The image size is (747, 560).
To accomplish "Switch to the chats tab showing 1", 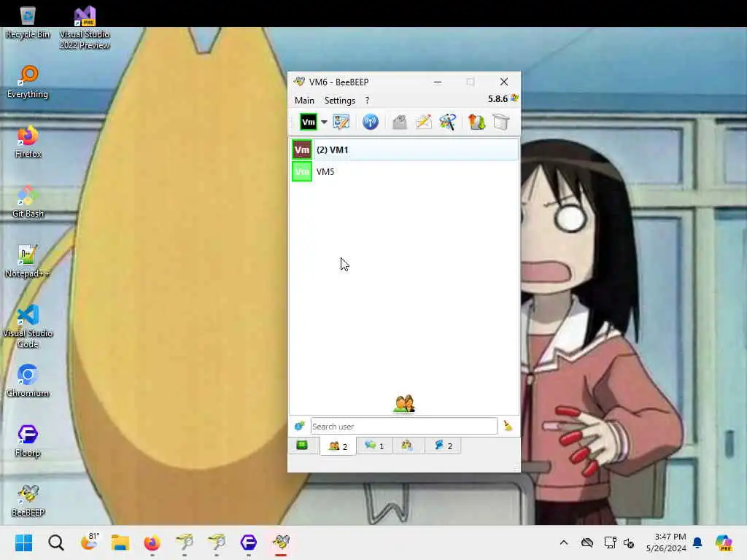I will click(x=374, y=446).
